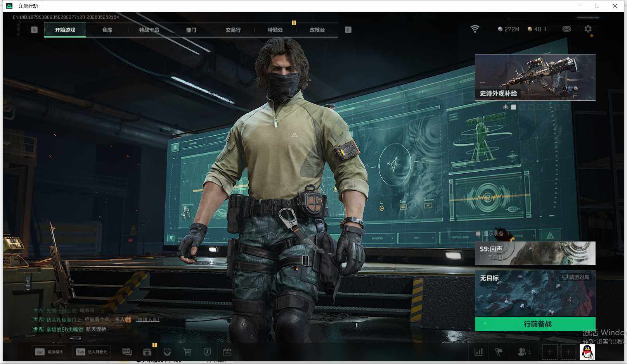Screen dimensions: 627x364
Task: Open the flag icon in bottom bar
Action: [x=499, y=352]
